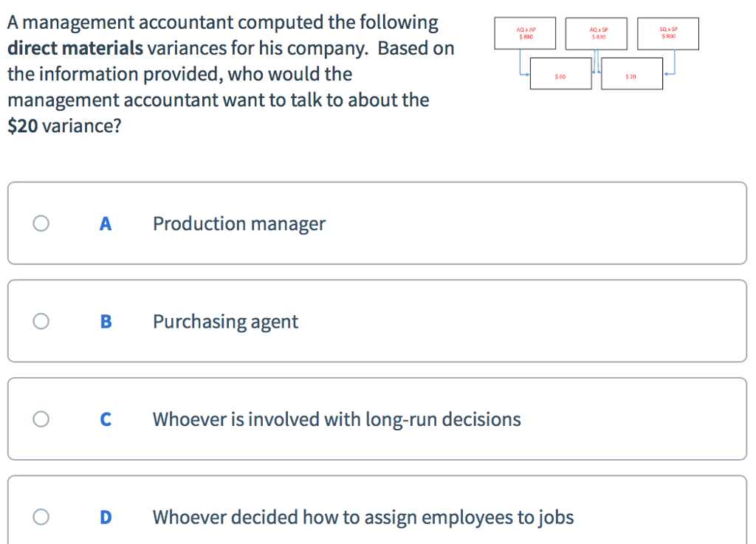Click the blue letter D label

tap(106, 517)
